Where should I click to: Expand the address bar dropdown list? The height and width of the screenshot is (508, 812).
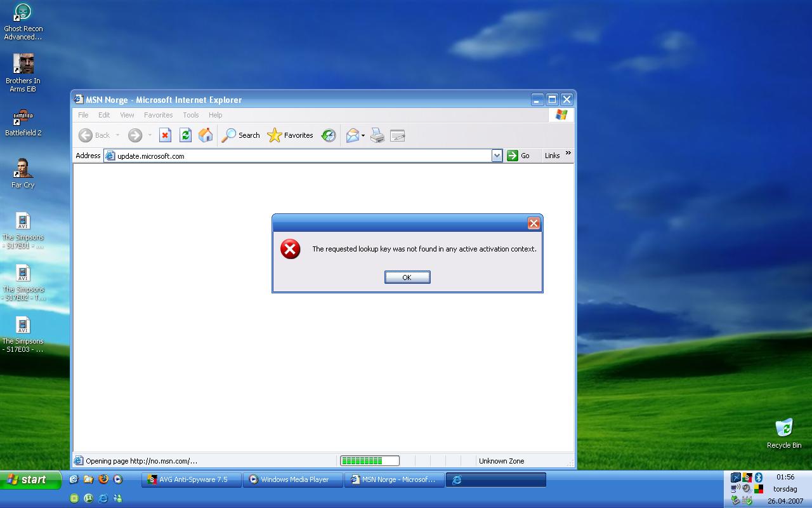tap(497, 156)
